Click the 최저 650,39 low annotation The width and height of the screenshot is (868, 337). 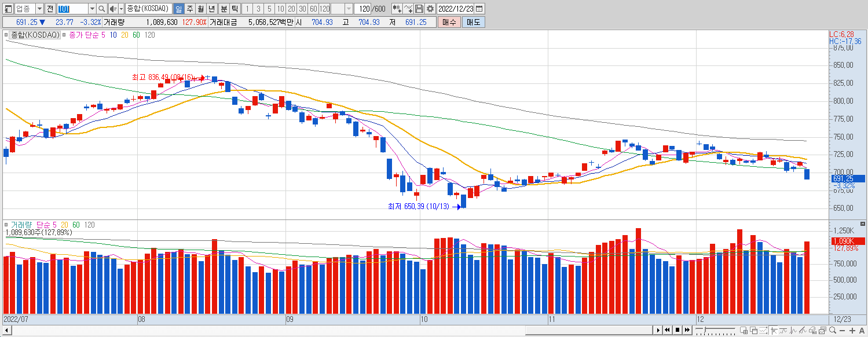click(x=418, y=206)
